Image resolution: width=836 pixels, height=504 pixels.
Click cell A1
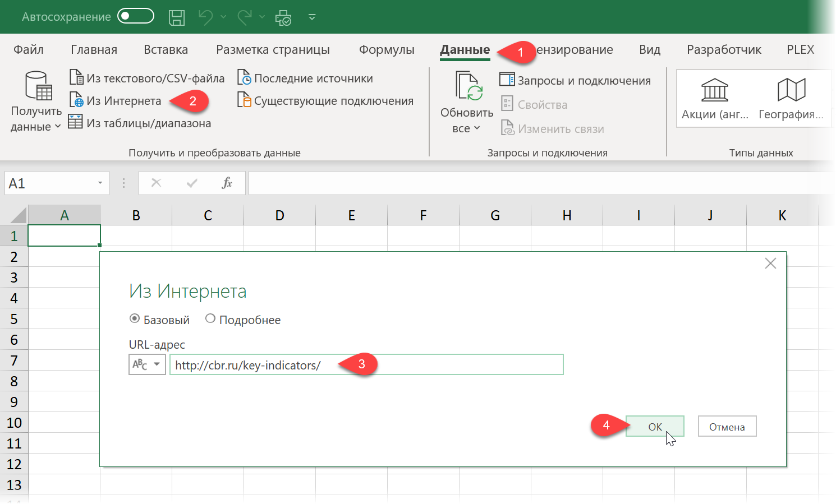click(65, 235)
